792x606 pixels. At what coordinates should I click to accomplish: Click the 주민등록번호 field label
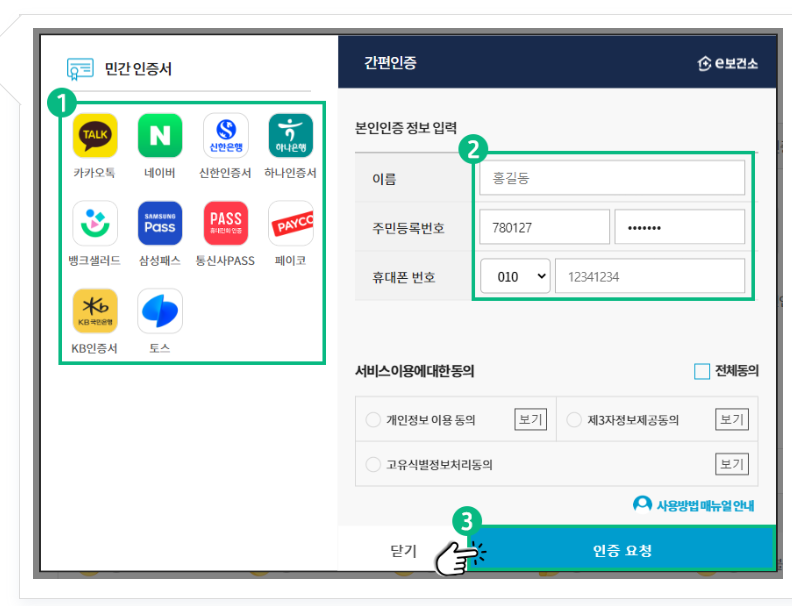[x=408, y=228]
